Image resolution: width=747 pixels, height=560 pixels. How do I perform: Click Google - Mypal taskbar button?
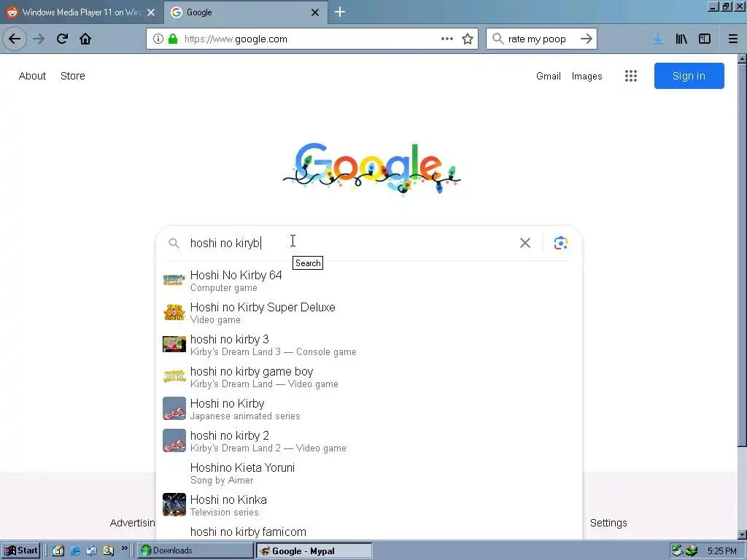pos(314,551)
